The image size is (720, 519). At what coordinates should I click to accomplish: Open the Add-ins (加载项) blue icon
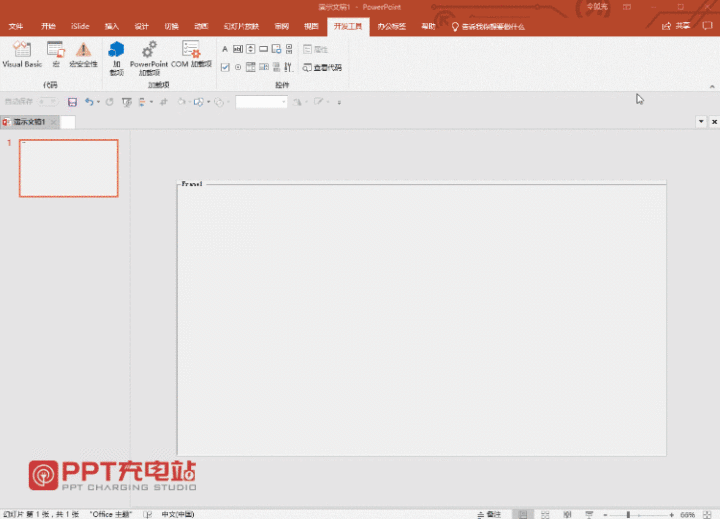[x=116, y=58]
